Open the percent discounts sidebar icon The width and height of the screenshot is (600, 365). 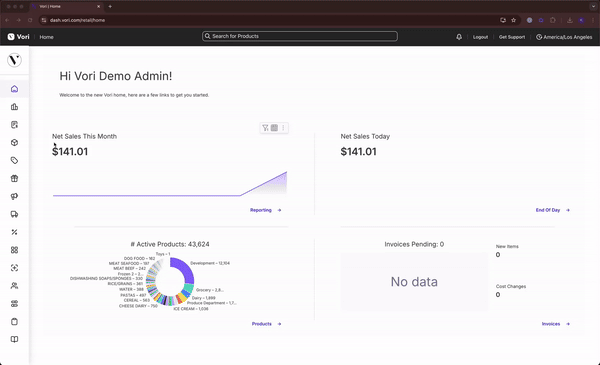(x=14, y=232)
